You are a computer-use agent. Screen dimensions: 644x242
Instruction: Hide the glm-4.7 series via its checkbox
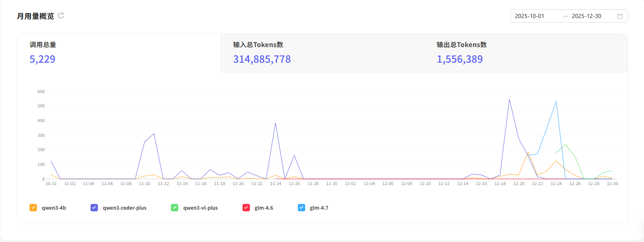click(x=302, y=208)
